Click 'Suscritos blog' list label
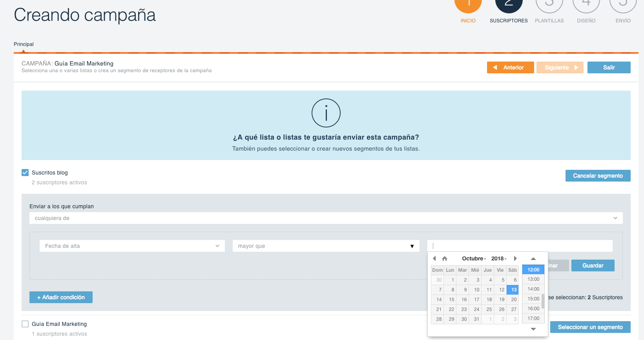Screen dimensions: 644x340 click(50, 173)
